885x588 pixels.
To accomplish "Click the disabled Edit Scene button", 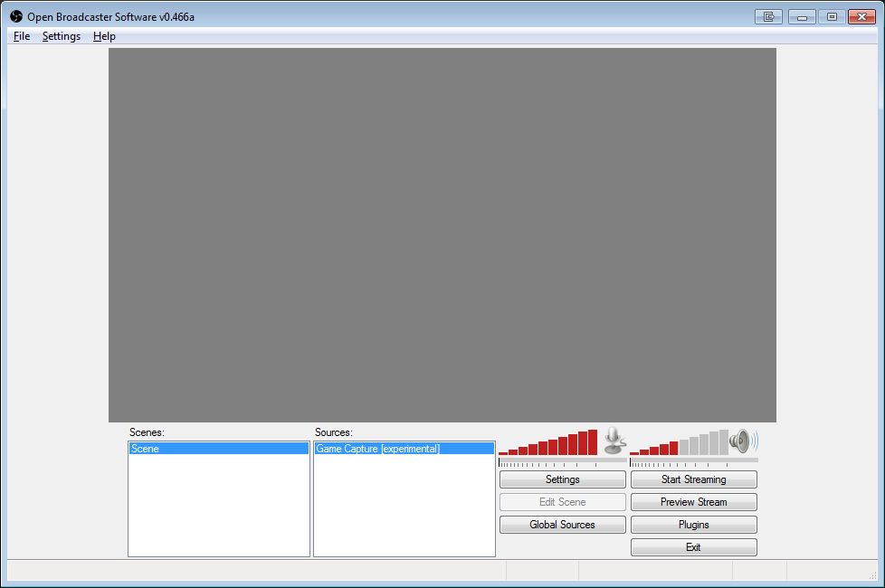I will click(563, 502).
